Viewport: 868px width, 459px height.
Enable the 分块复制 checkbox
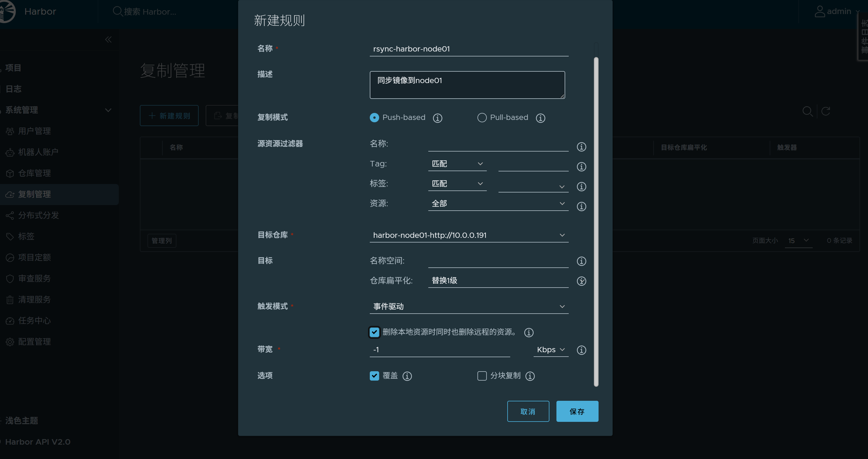[482, 376]
